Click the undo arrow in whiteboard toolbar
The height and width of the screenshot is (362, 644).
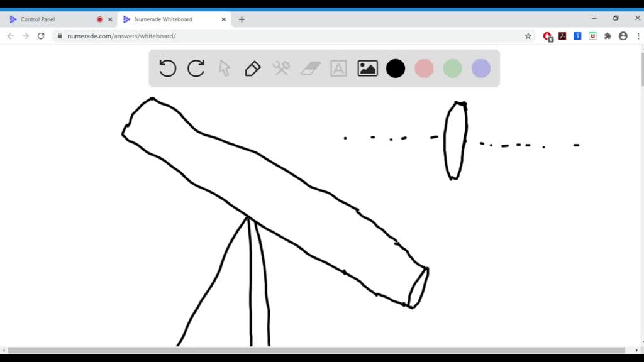tap(167, 68)
